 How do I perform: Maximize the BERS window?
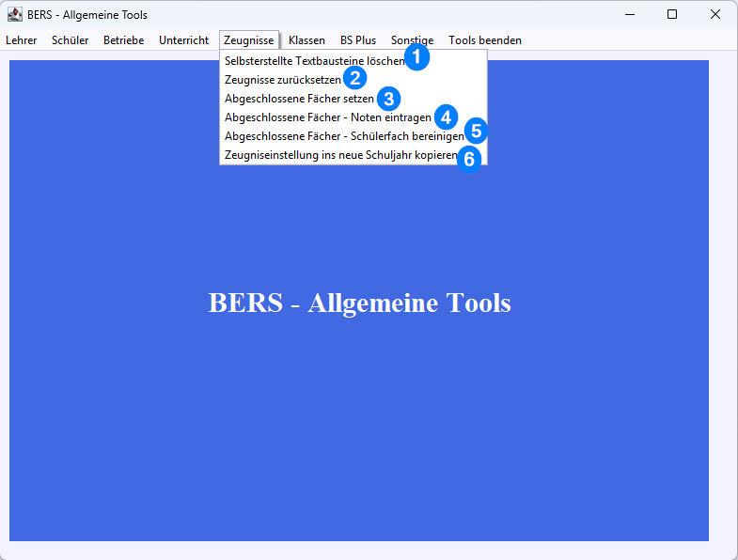pos(672,14)
